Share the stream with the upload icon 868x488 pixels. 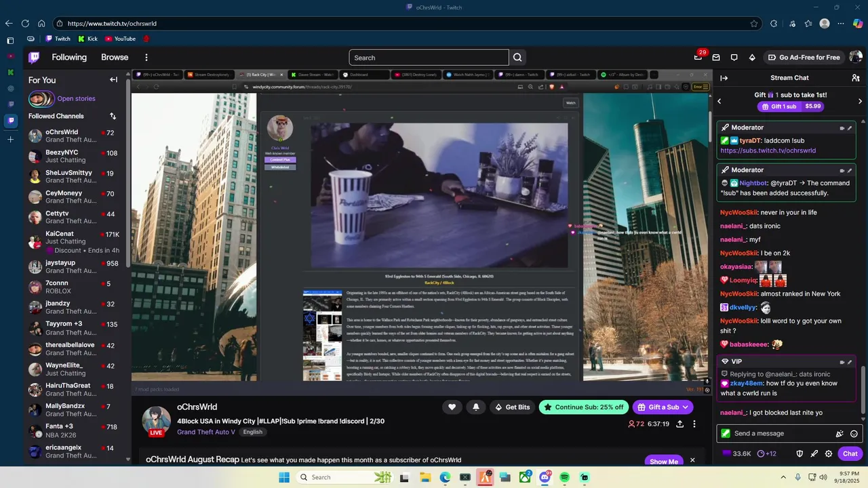pyautogui.click(x=680, y=424)
